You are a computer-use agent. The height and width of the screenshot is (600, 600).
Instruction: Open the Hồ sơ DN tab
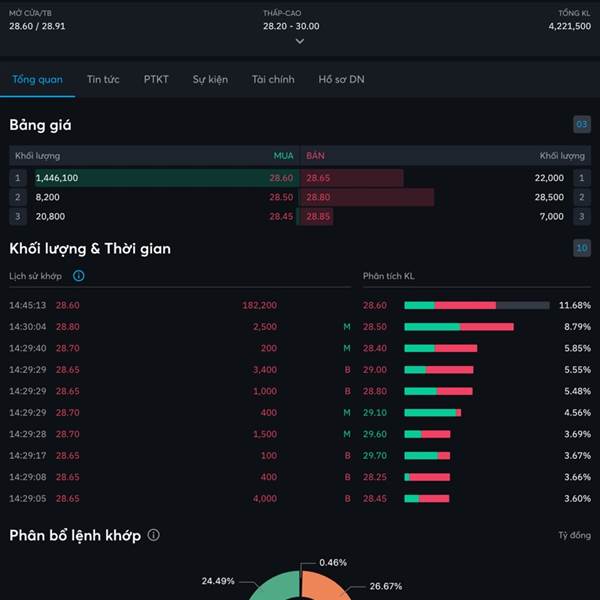point(341,80)
